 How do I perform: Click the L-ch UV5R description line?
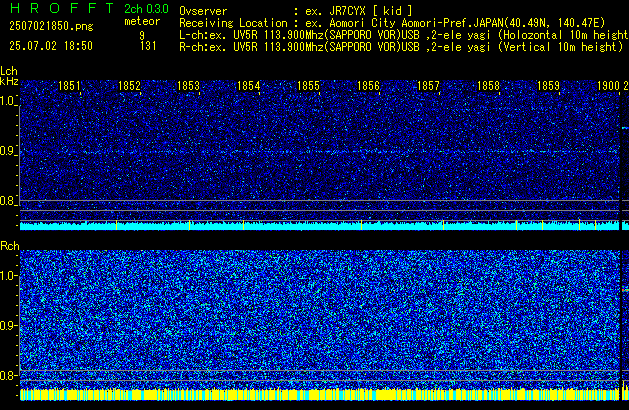tap(404, 35)
